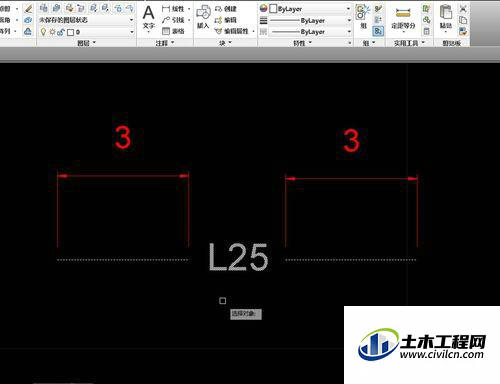Click the layer 0 color square

[70, 32]
